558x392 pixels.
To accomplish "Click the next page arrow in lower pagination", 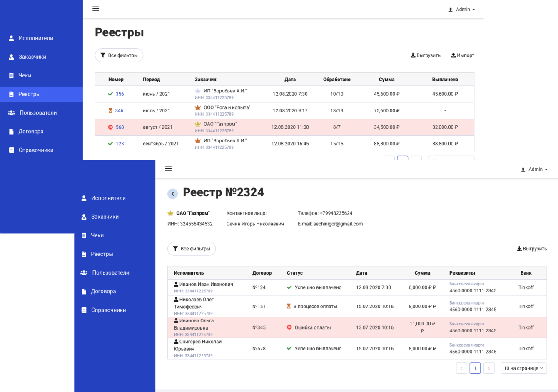I will point(489,368).
